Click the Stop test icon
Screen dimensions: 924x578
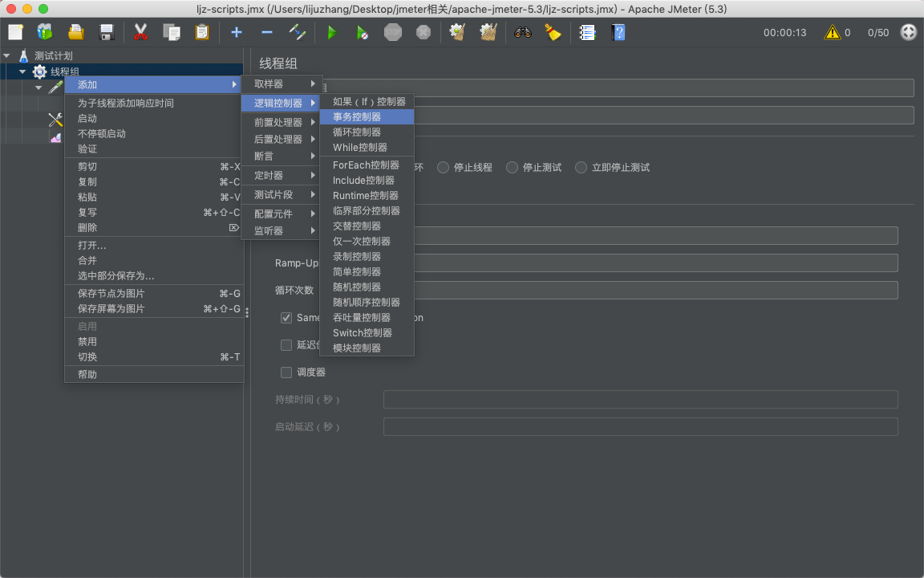(393, 32)
